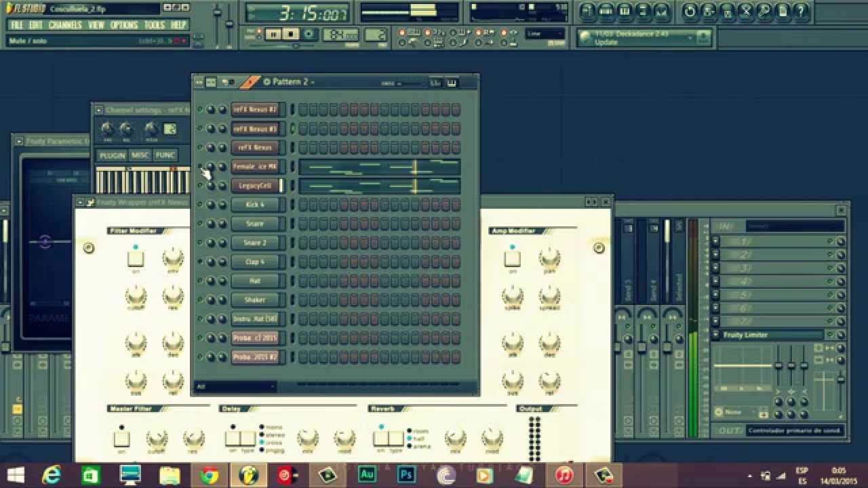Toggle mute LED for LegacyCell channel
The width and height of the screenshot is (868, 488).
[x=200, y=185]
